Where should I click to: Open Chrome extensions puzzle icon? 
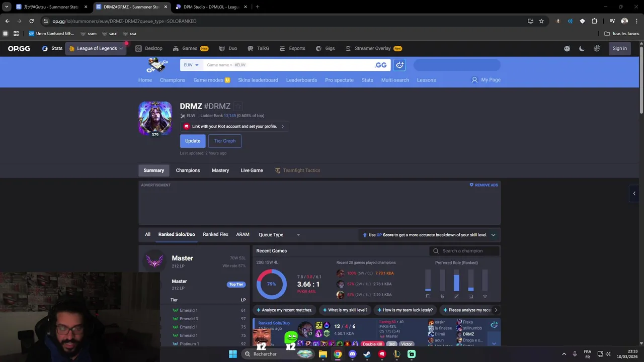tap(595, 21)
